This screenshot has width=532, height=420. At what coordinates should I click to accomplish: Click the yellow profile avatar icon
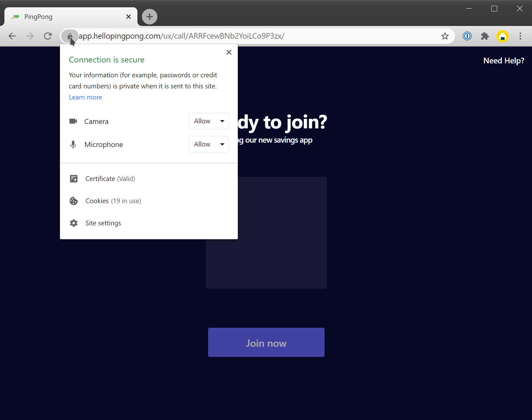503,36
